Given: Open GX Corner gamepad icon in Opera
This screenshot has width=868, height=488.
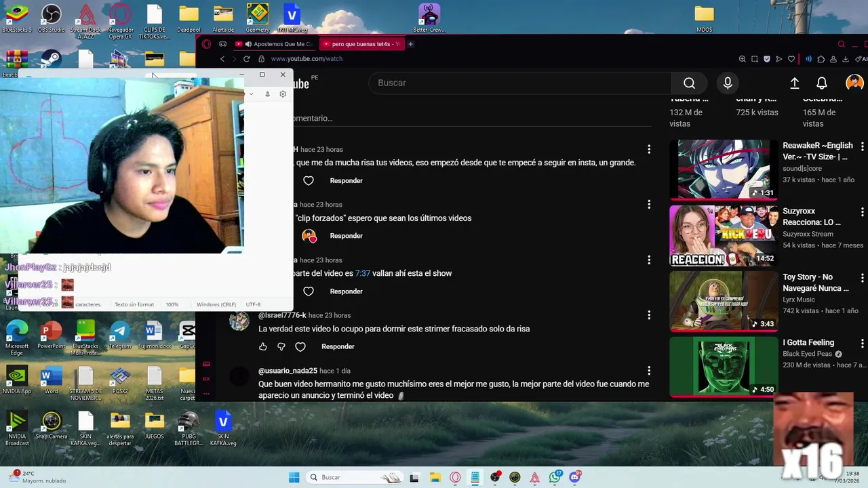Looking at the screenshot, I should click(x=222, y=44).
